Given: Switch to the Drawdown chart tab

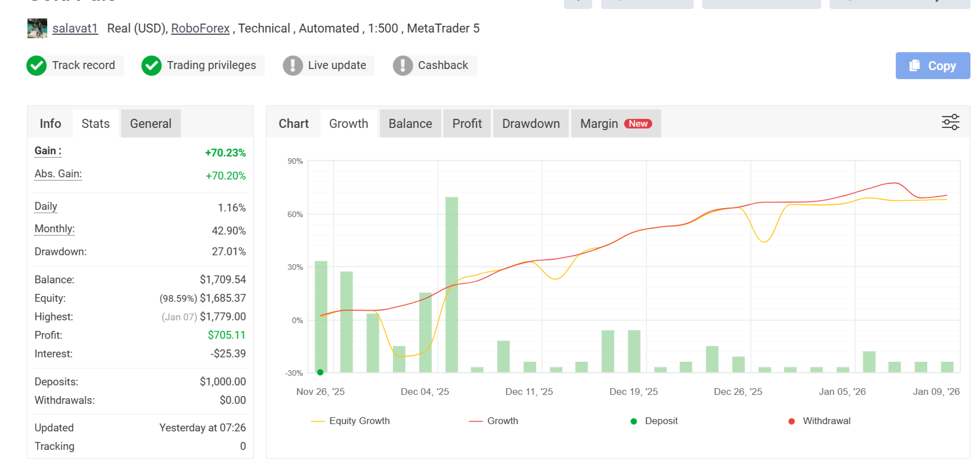Looking at the screenshot, I should click(530, 124).
